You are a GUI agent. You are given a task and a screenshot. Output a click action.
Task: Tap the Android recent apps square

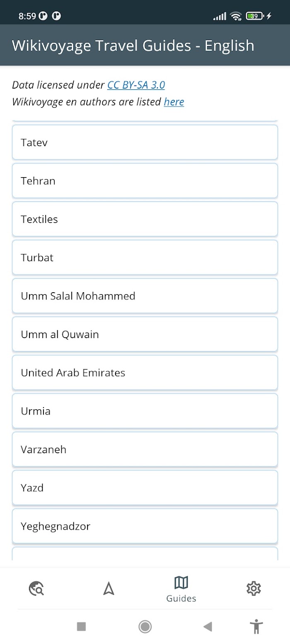(x=81, y=627)
